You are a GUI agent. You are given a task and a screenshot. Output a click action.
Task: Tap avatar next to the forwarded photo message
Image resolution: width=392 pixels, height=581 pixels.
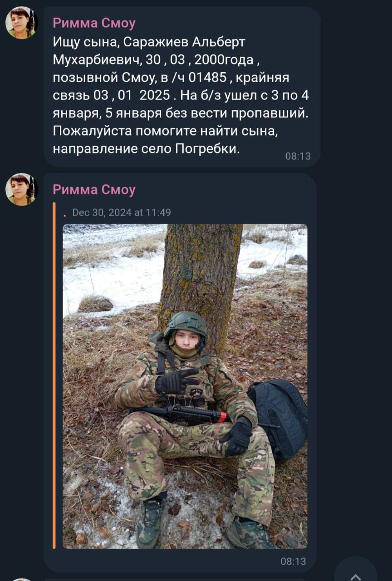click(x=21, y=189)
